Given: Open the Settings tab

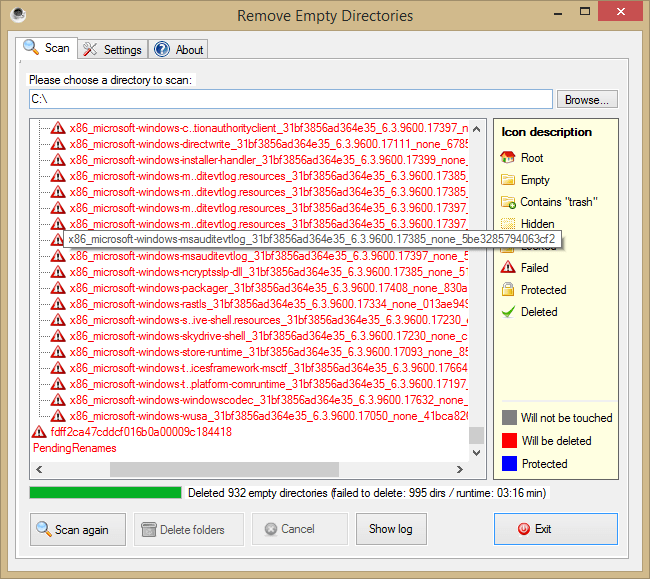Looking at the screenshot, I should coord(112,50).
